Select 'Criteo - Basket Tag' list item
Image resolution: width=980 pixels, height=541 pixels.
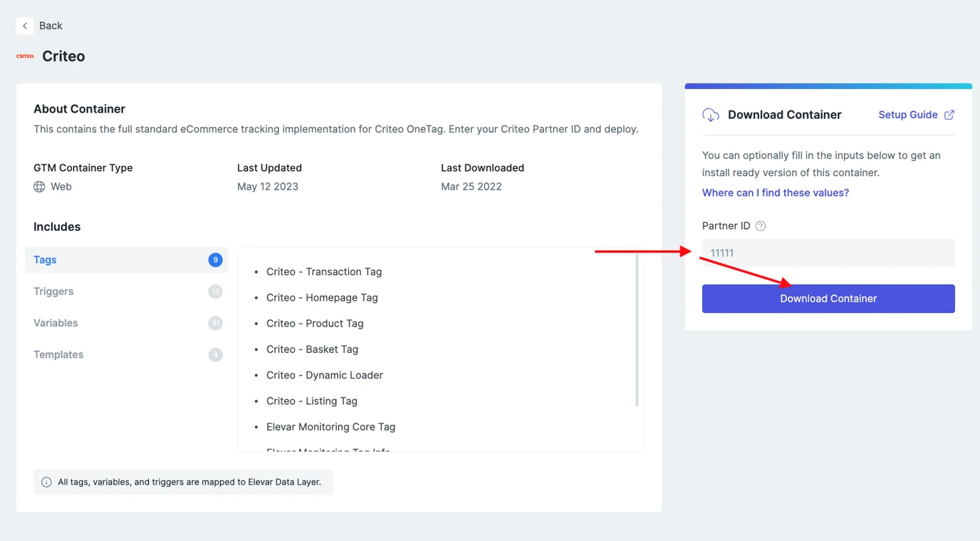(x=312, y=349)
